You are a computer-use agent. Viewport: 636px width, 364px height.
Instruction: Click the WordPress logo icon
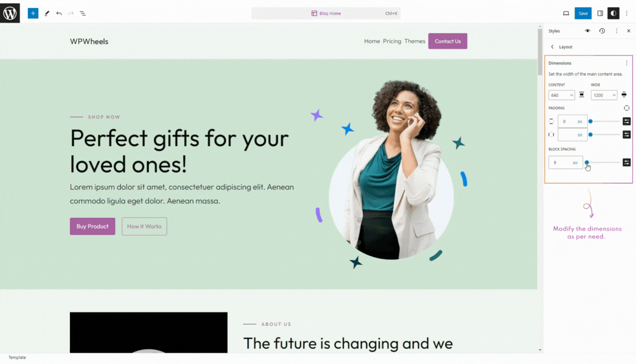[10, 13]
